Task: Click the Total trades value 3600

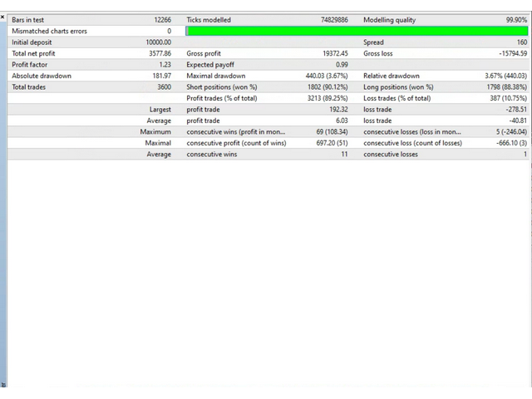Action: point(164,86)
